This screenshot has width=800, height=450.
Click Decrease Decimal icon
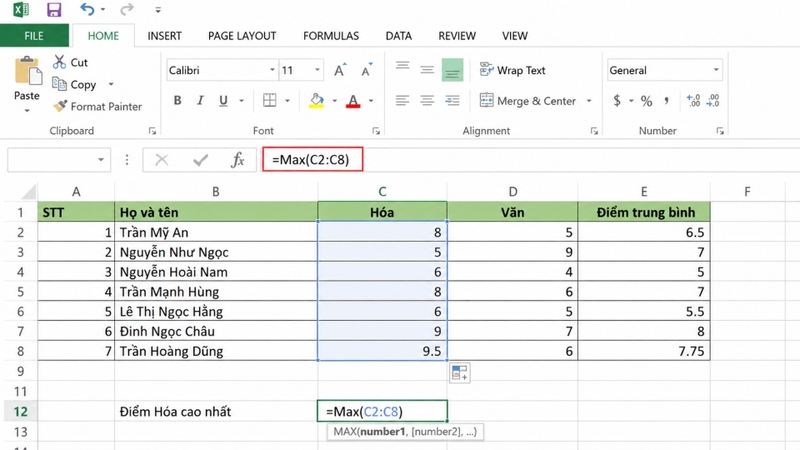713,101
